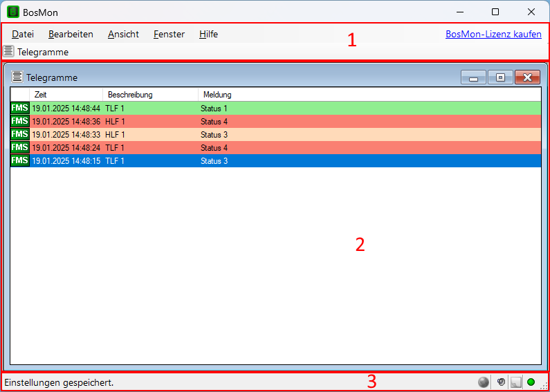Click the Telegramme inner window title icon
Screen dimensions: 550x392
tap(17, 77)
